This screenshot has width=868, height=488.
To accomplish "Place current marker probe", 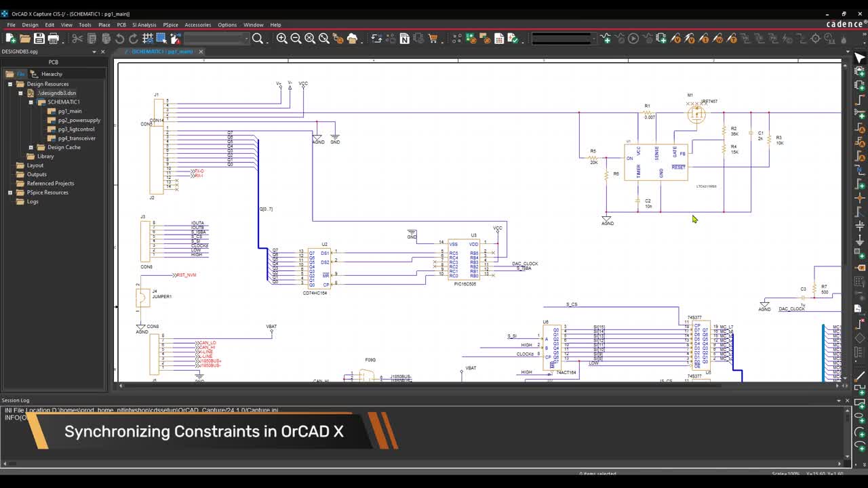I will point(704,39).
